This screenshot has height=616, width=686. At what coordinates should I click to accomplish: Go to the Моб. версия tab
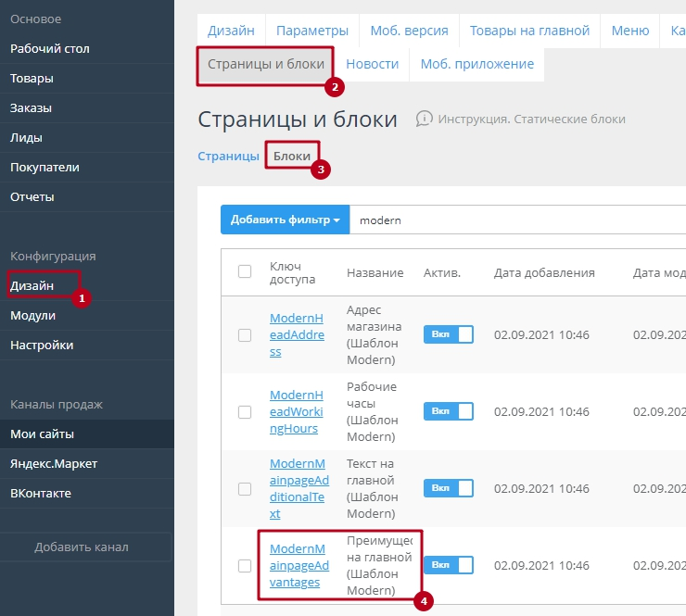click(409, 31)
